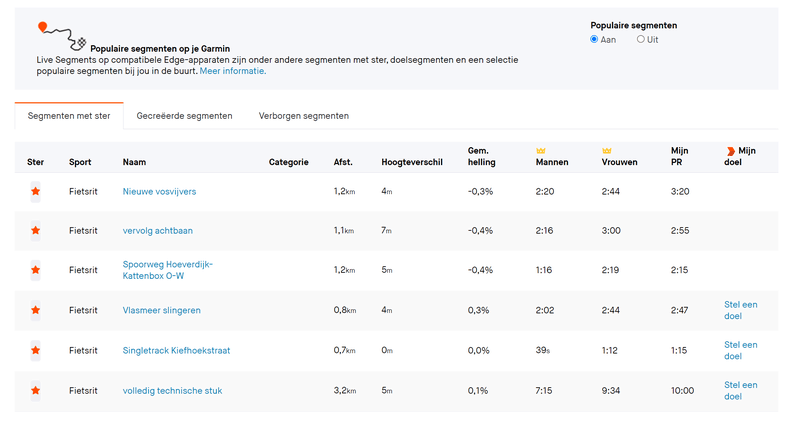
Task: Click the Mijn doel column header
Action: pyautogui.click(x=740, y=156)
